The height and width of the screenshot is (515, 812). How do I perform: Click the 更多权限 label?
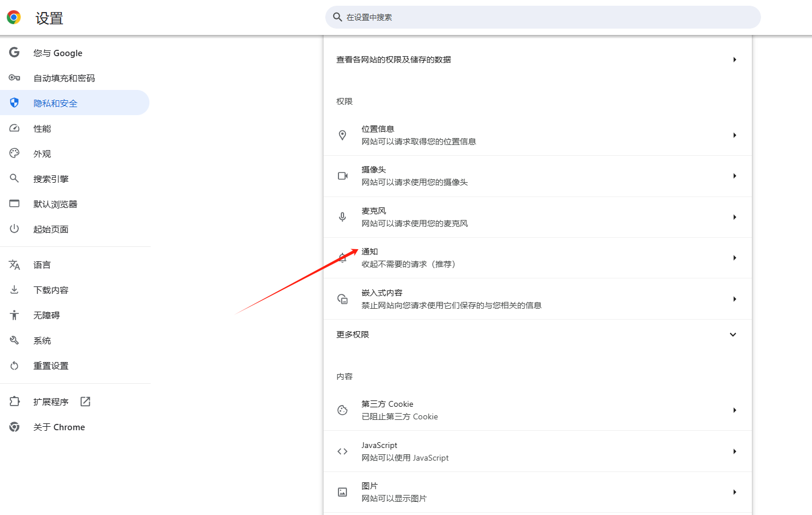(353, 335)
